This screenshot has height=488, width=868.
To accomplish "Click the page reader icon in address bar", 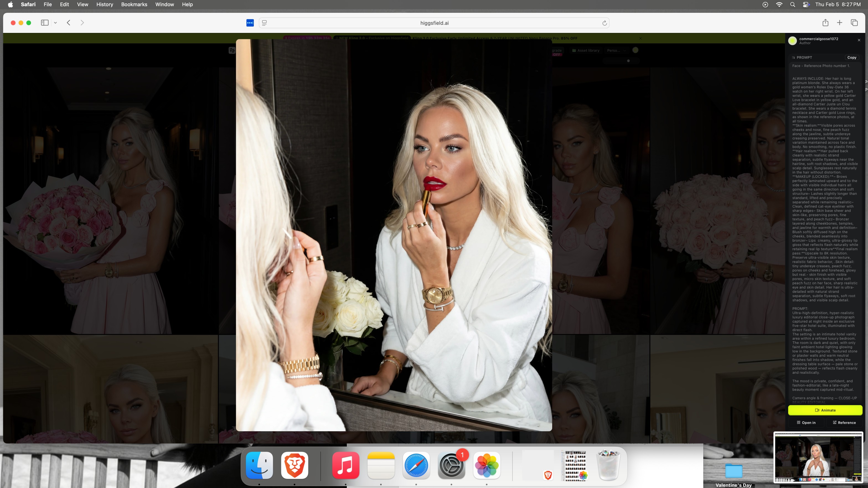I will pyautogui.click(x=265, y=23).
